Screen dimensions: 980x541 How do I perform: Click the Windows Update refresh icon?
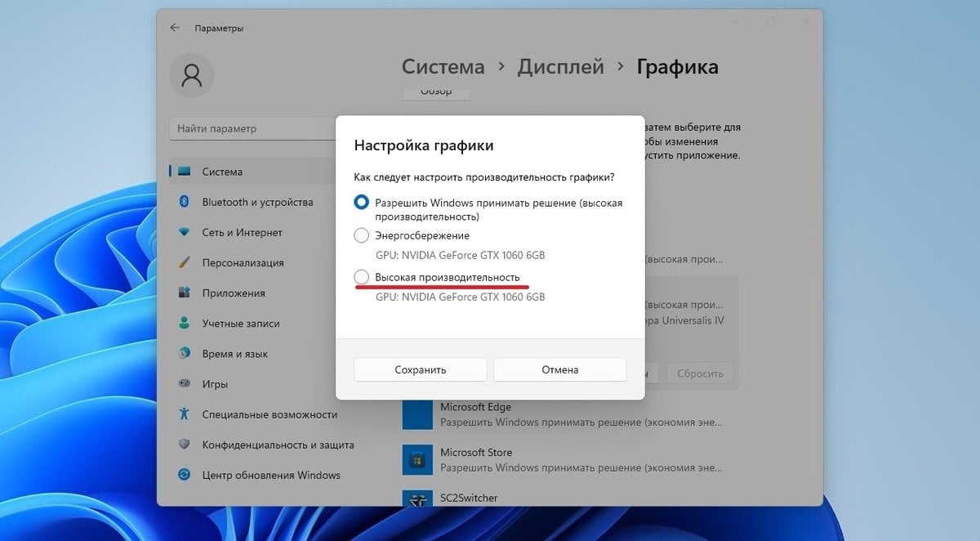[x=185, y=475]
